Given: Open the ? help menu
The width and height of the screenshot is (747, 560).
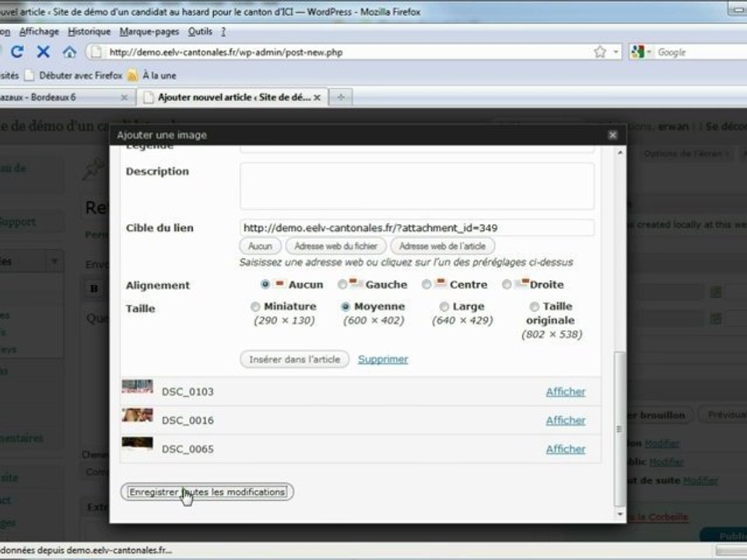Looking at the screenshot, I should click(223, 31).
